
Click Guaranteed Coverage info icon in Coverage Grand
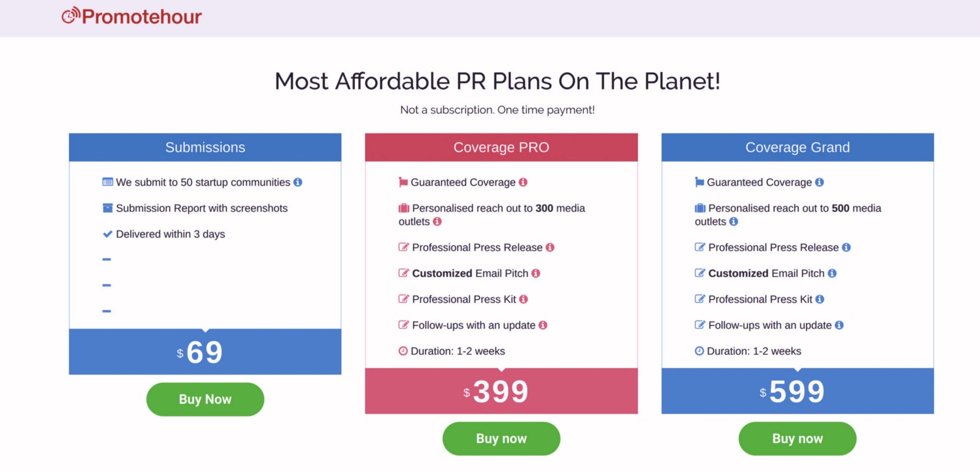pyautogui.click(x=820, y=182)
